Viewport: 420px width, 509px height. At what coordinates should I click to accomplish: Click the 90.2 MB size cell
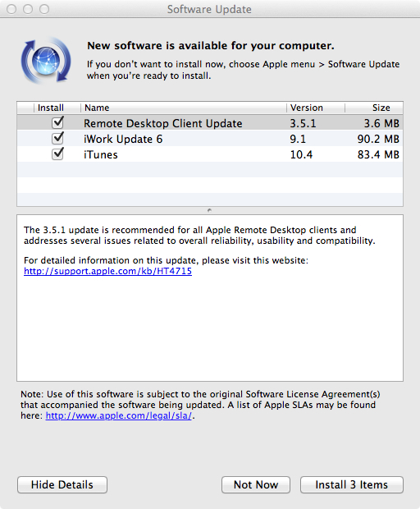click(378, 139)
